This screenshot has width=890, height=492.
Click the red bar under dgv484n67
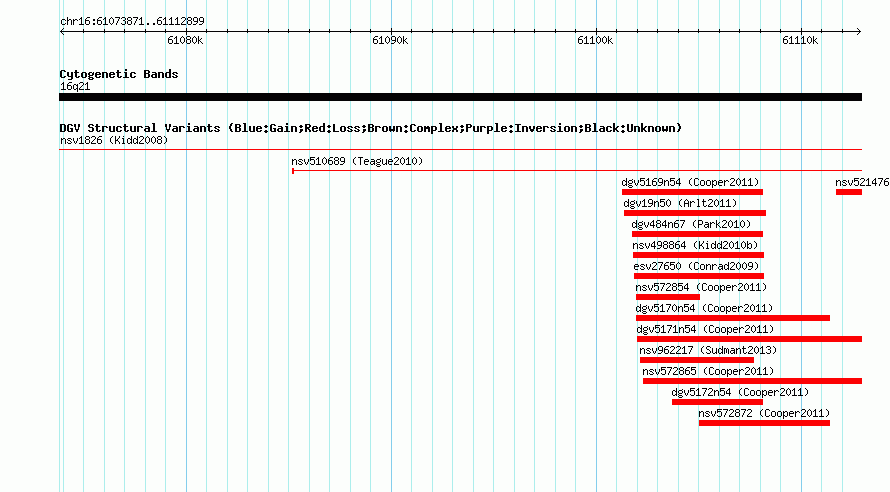(x=697, y=234)
